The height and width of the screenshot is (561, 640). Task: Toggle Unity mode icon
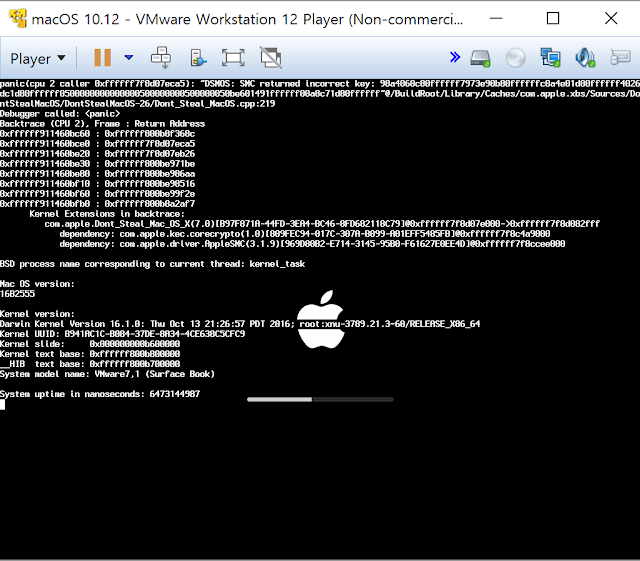coord(271,58)
